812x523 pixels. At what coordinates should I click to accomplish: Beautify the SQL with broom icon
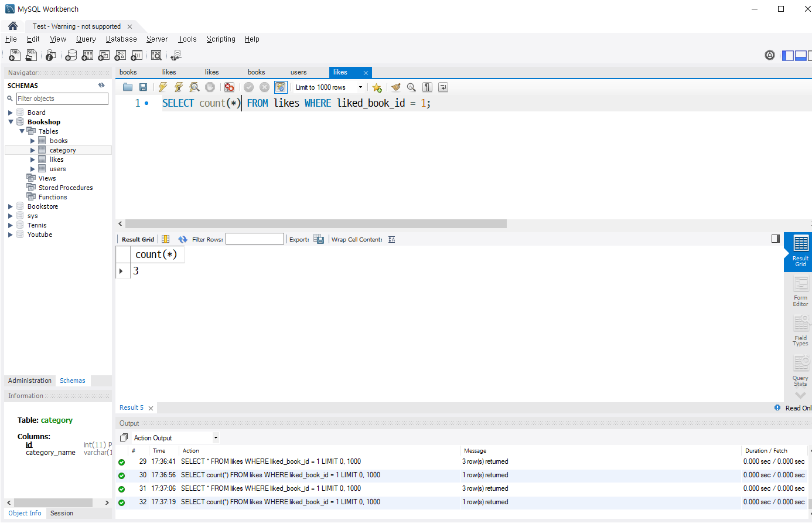point(396,87)
